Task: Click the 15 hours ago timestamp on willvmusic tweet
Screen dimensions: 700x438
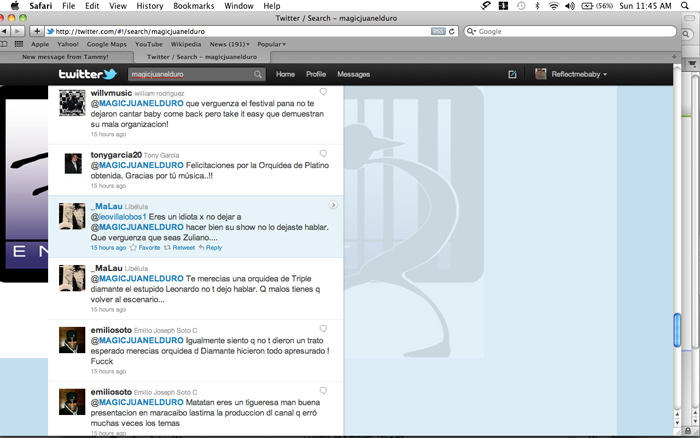Action: (108, 134)
